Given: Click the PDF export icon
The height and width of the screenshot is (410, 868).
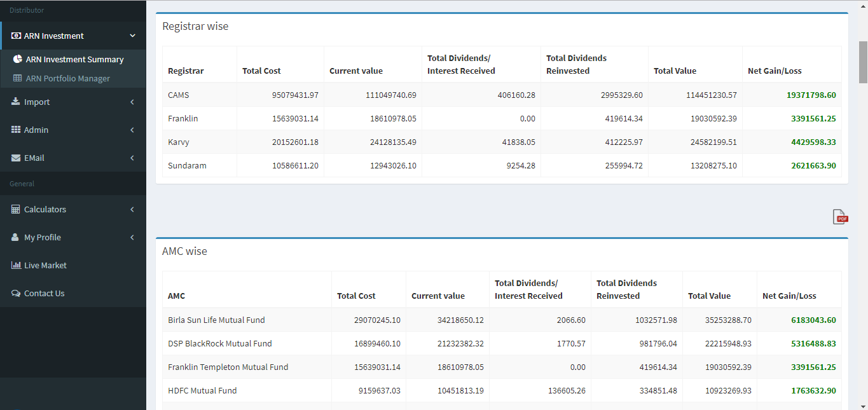Looking at the screenshot, I should [x=841, y=217].
